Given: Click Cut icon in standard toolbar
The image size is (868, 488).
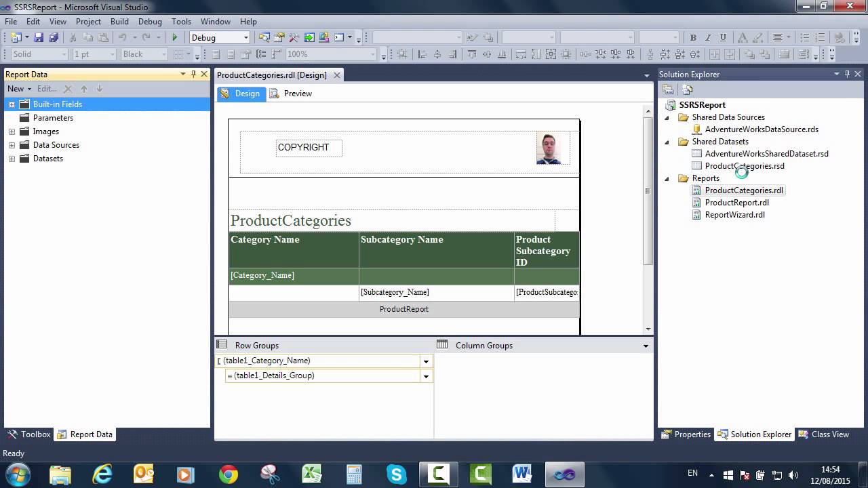Looking at the screenshot, I should tap(73, 38).
